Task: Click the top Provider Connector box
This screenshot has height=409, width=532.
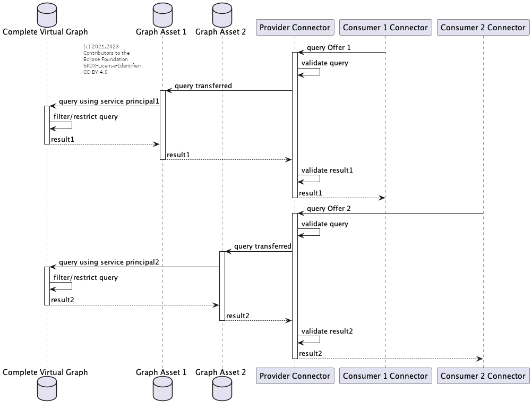Action: (x=295, y=28)
